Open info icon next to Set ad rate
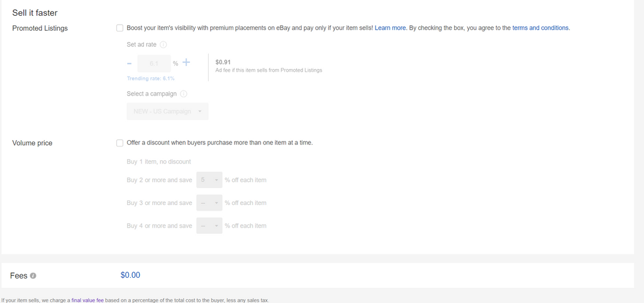This screenshot has height=303, width=644. click(163, 45)
